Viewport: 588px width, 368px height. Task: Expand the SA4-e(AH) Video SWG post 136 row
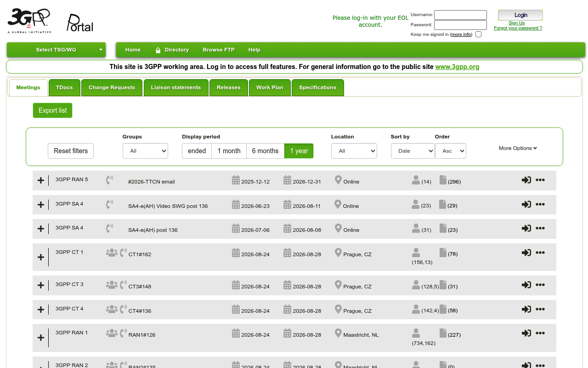point(41,205)
